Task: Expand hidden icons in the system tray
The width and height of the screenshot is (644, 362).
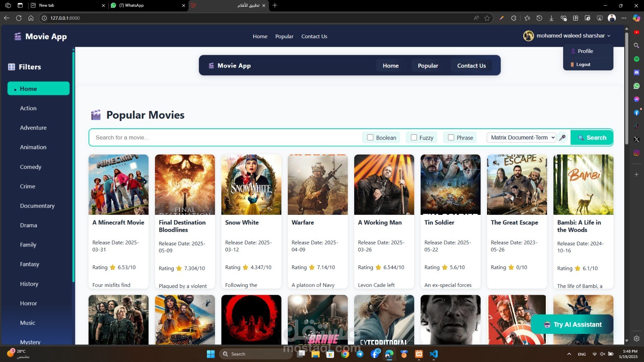Action: 569,354
